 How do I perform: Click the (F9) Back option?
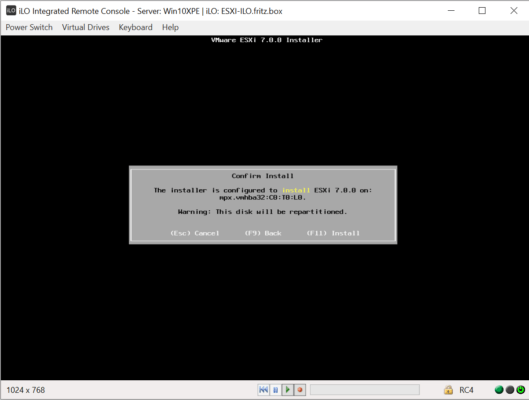coord(263,233)
